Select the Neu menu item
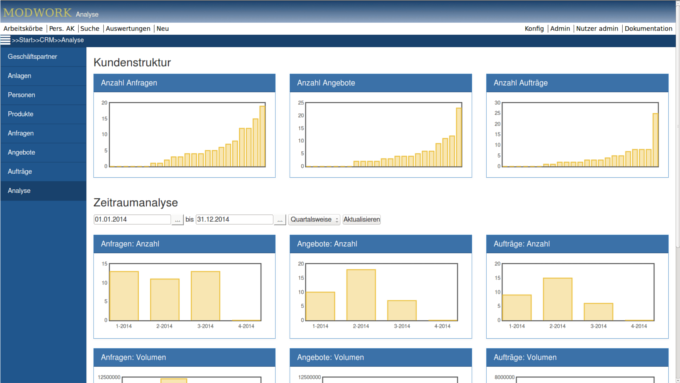The width and height of the screenshot is (680, 383). coord(163,29)
